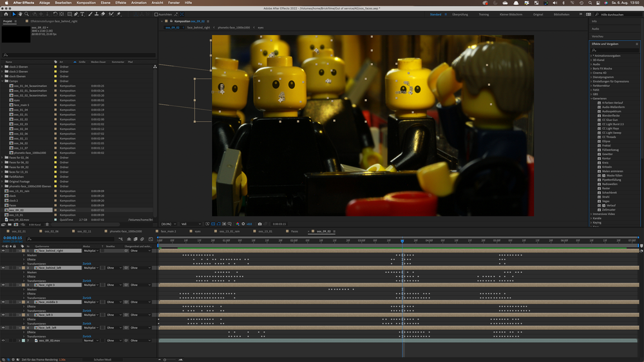
Task: Select the Selection arrow tool
Action: coord(14,14)
